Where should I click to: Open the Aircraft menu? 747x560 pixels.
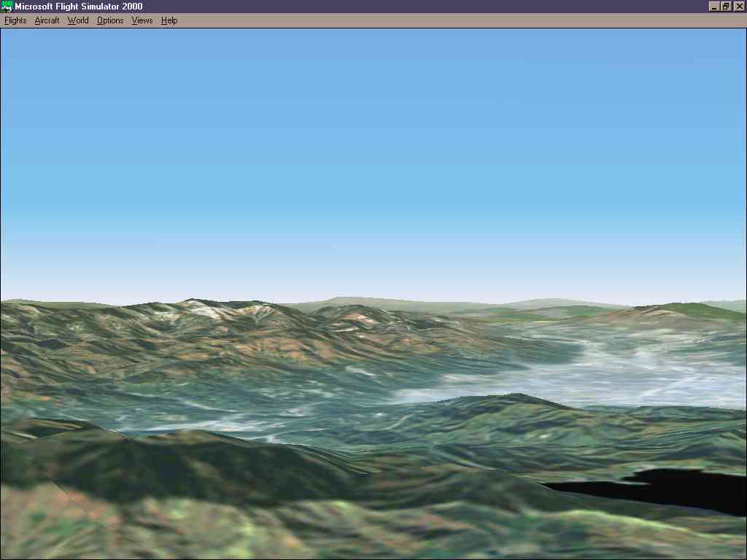point(47,20)
